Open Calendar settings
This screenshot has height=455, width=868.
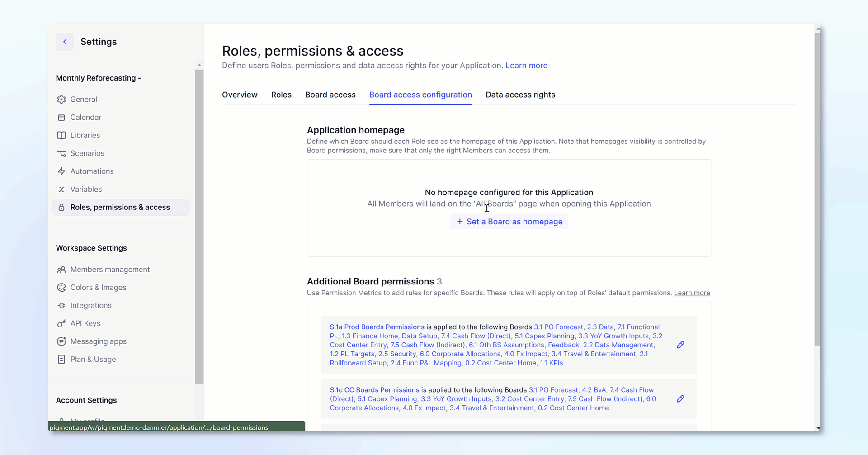[x=121, y=118]
